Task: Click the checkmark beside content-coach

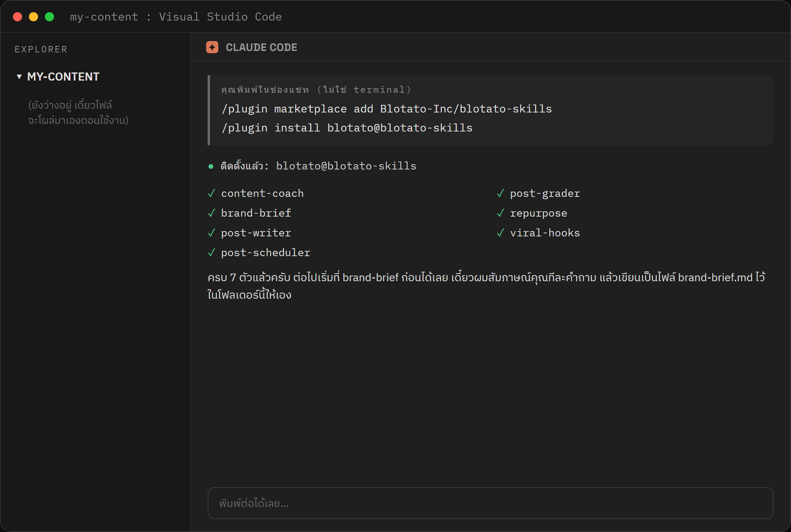Action: (x=212, y=193)
